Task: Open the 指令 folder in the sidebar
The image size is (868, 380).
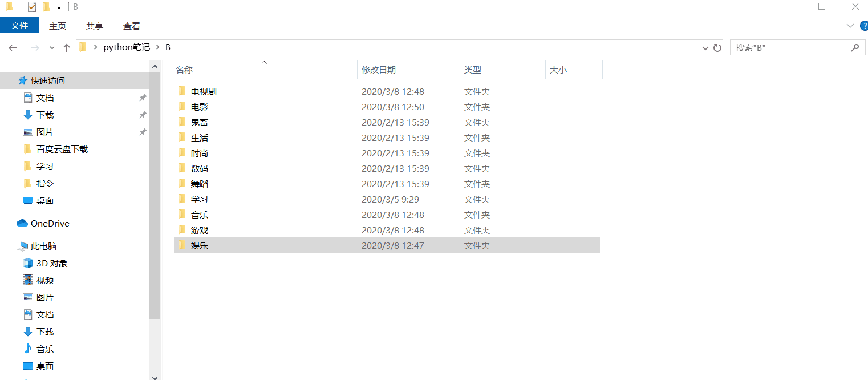Action: 45,183
